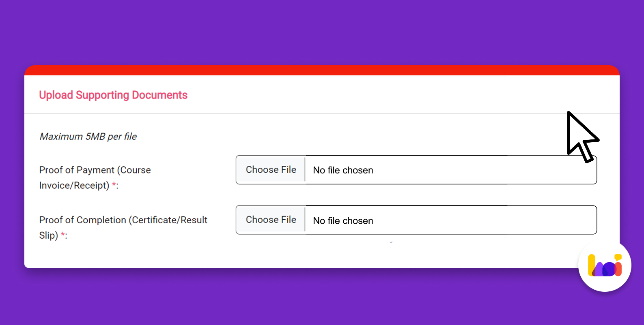Viewport: 644px width, 325px height.
Task: Click the white circular logo container
Action: (605, 284)
